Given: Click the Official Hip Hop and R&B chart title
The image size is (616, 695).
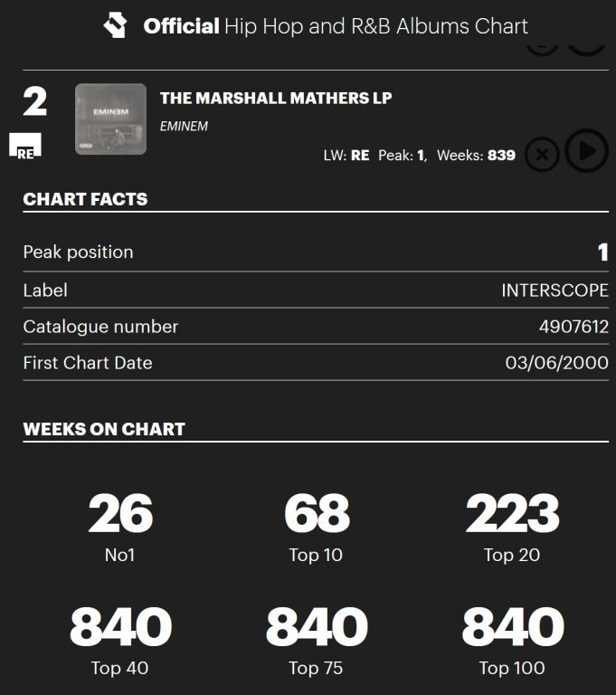Looking at the screenshot, I should point(336,26).
